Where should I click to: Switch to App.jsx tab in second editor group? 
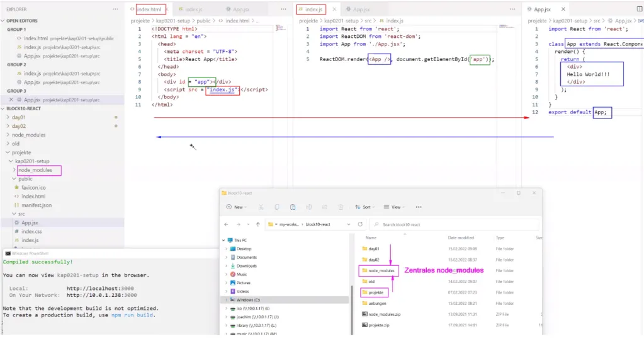pos(361,9)
